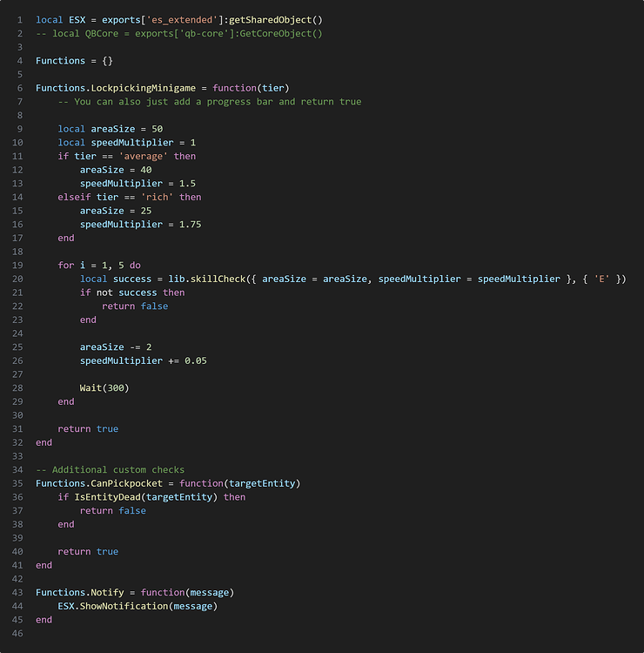Click 'return true' on line 31

88,429
